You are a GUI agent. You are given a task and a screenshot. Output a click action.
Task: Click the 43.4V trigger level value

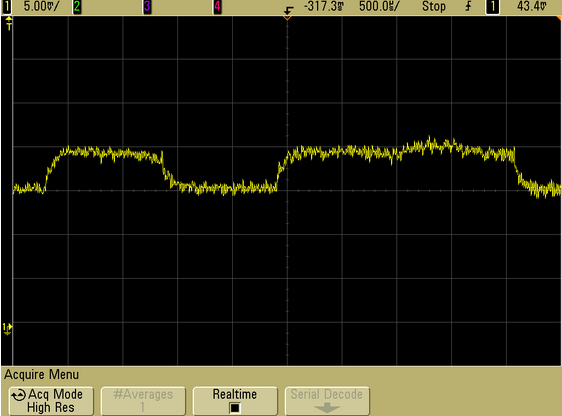[x=532, y=6]
